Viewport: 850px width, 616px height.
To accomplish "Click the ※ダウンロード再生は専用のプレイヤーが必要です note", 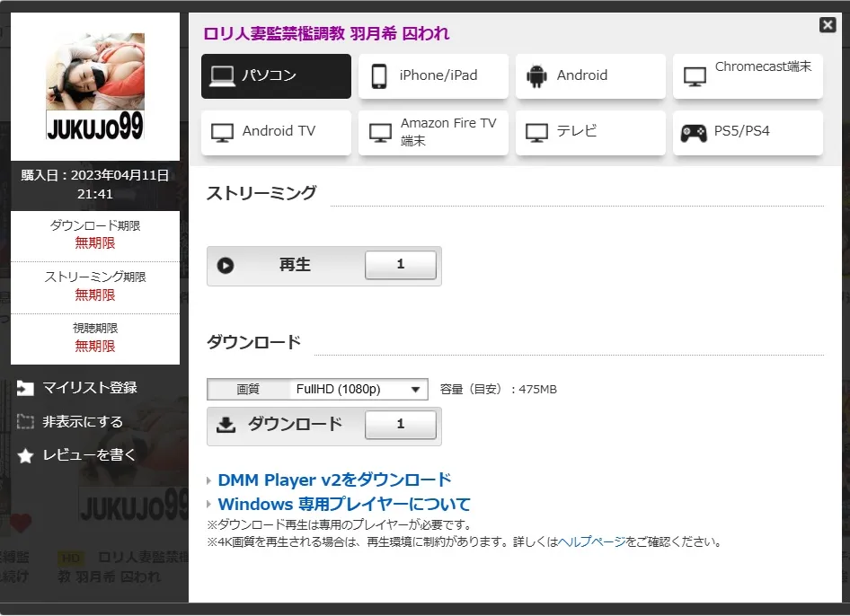I will 341,525.
